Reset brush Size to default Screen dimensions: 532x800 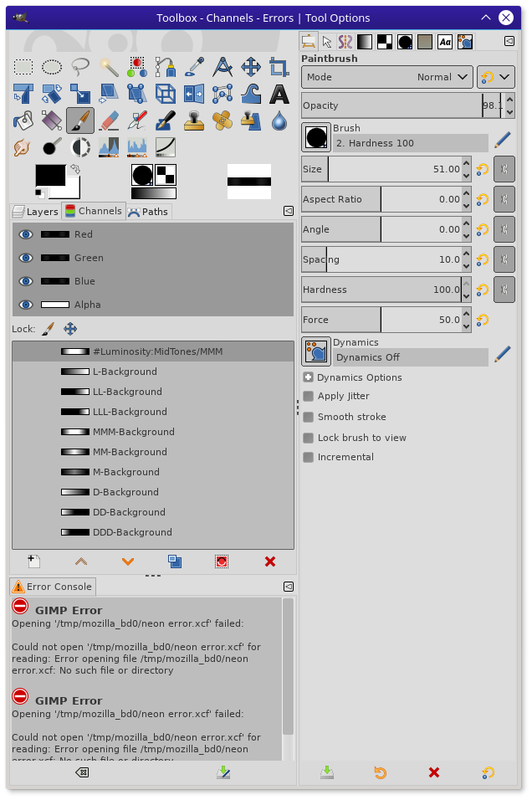coord(483,169)
